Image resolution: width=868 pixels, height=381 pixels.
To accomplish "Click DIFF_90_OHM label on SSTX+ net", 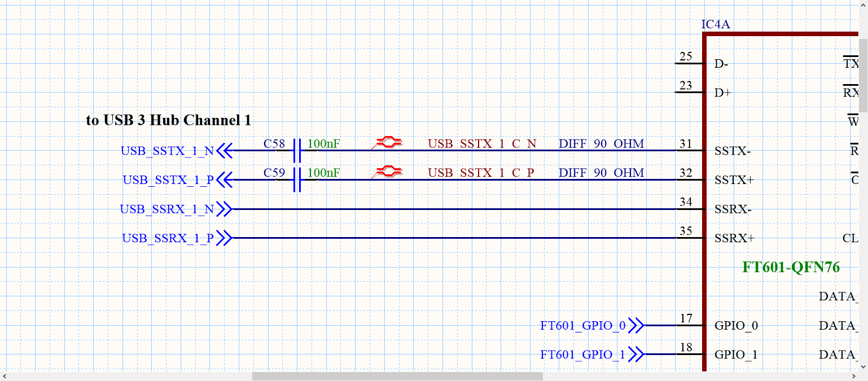I will (x=601, y=173).
